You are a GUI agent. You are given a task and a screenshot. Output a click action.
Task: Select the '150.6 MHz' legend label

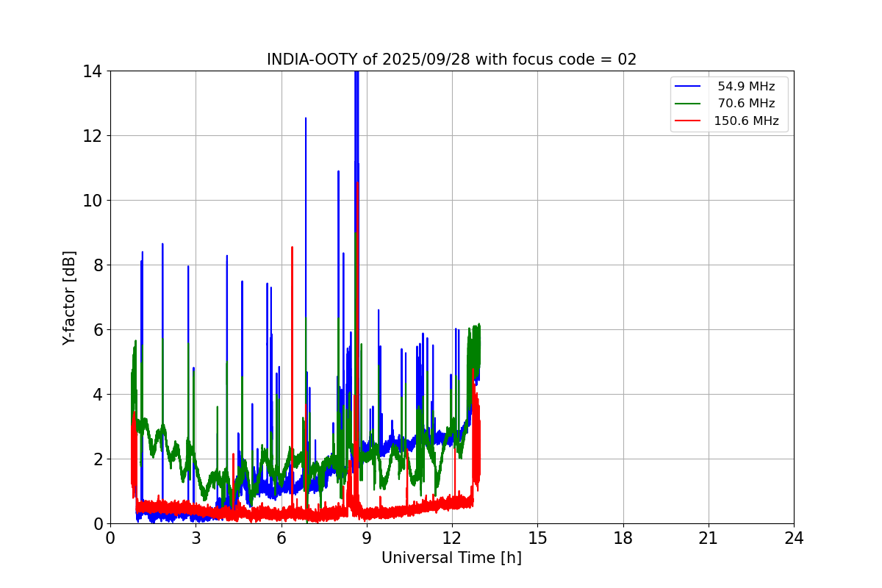tap(746, 121)
